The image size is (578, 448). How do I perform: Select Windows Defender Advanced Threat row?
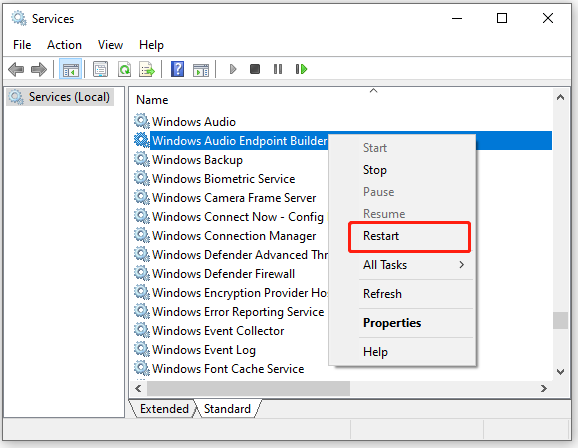click(240, 255)
